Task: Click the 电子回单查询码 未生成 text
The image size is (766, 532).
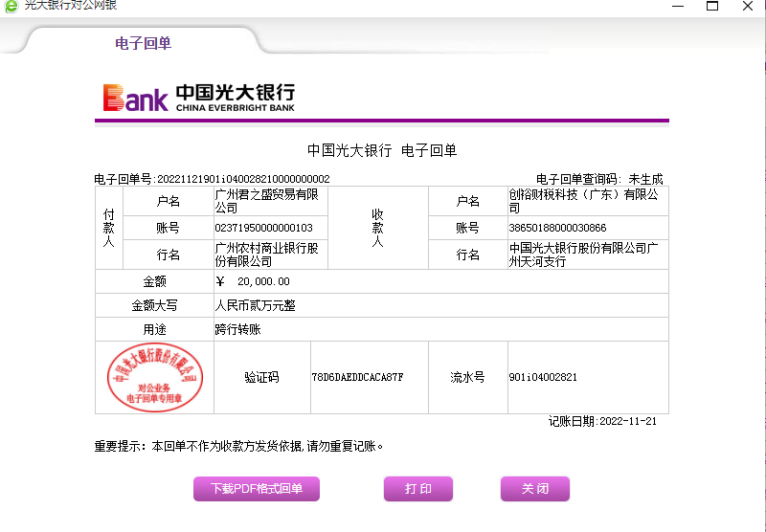Action: pyautogui.click(x=599, y=179)
